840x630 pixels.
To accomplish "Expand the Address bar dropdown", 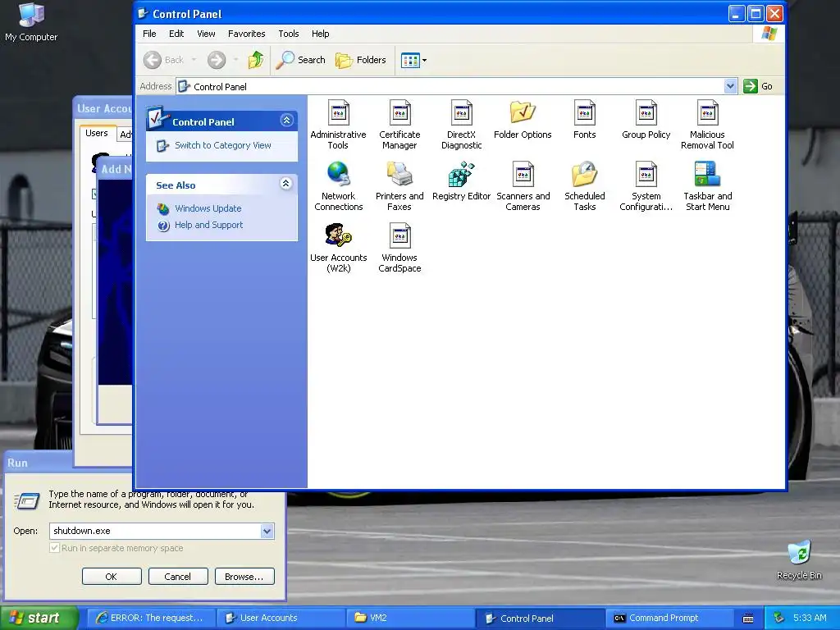I will (729, 86).
